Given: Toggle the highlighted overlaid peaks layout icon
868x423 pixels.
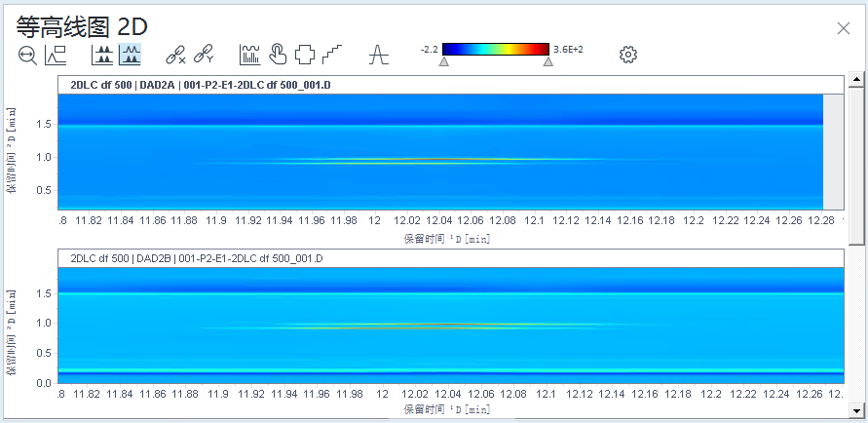Looking at the screenshot, I should click(131, 55).
